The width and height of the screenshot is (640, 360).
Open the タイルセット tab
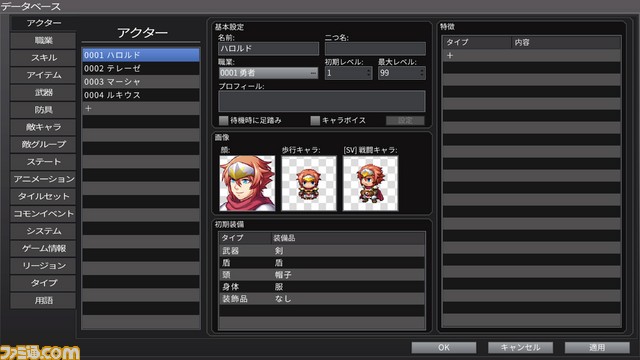tap(43, 197)
